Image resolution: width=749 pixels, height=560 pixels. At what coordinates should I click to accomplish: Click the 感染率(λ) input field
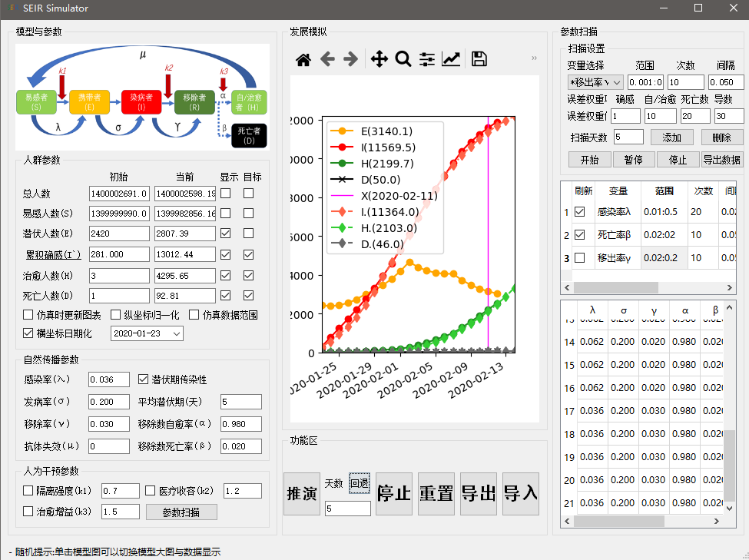(110, 379)
